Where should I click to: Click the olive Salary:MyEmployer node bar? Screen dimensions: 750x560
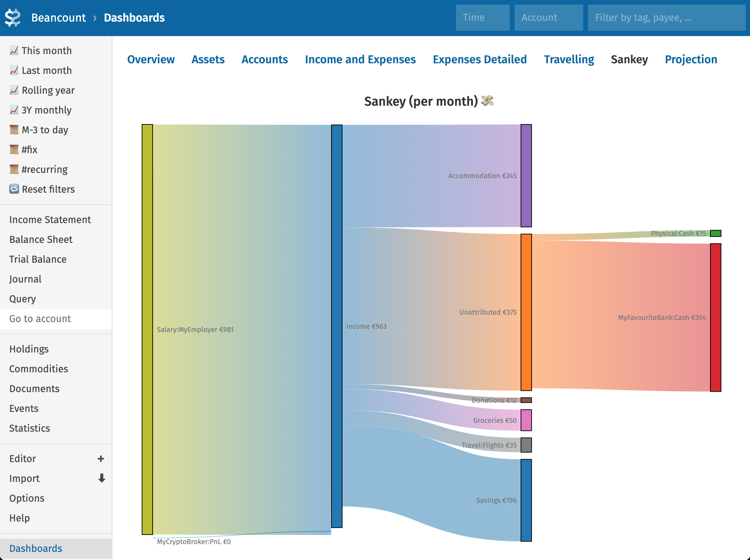pos(147,329)
